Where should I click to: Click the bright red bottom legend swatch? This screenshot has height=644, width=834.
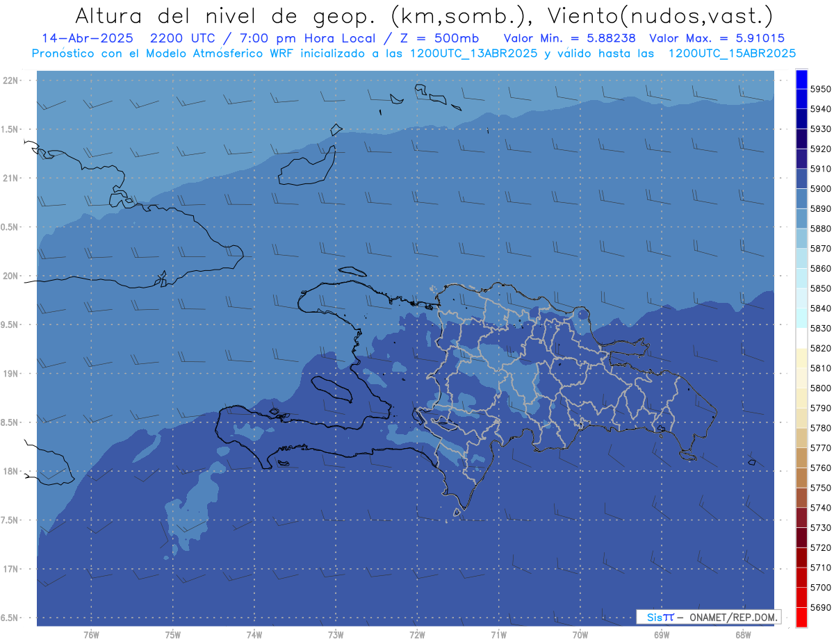pos(801,618)
